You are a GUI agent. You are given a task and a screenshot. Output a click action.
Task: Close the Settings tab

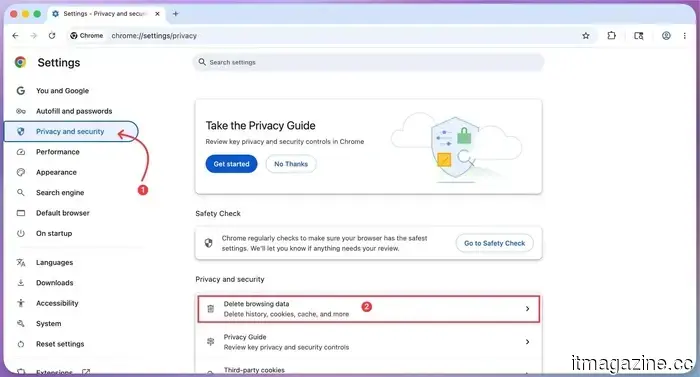[157, 14]
